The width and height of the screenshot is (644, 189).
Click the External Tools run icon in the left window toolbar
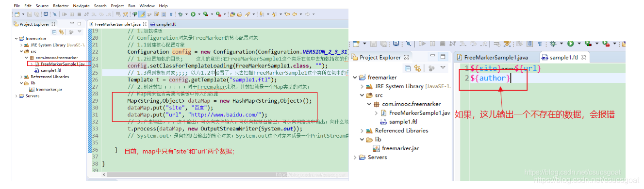click(218, 14)
